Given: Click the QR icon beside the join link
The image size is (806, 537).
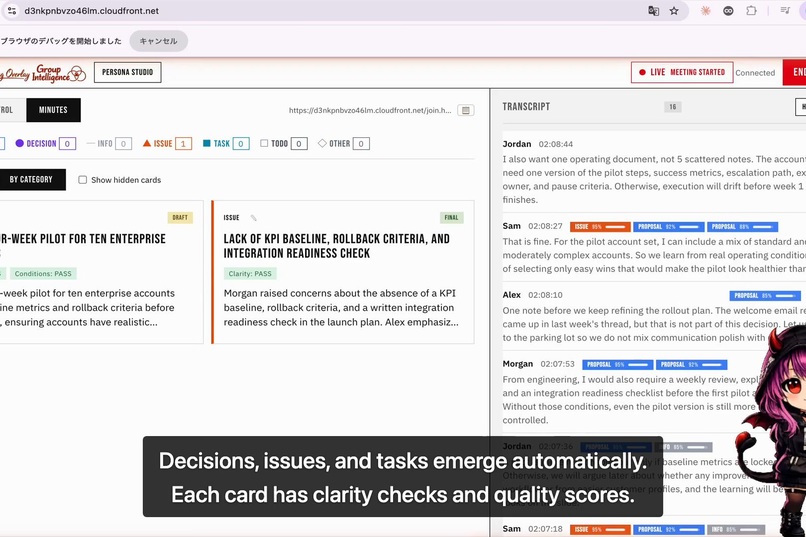Looking at the screenshot, I should tap(466, 110).
